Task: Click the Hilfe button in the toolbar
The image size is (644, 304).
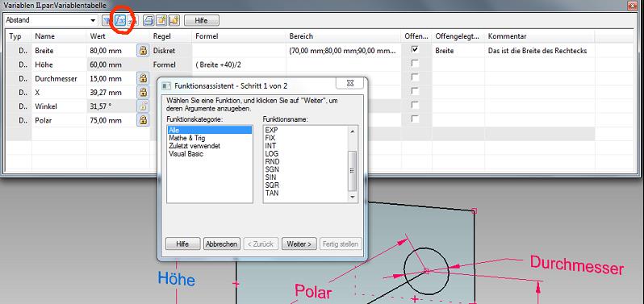Action: 201,20
